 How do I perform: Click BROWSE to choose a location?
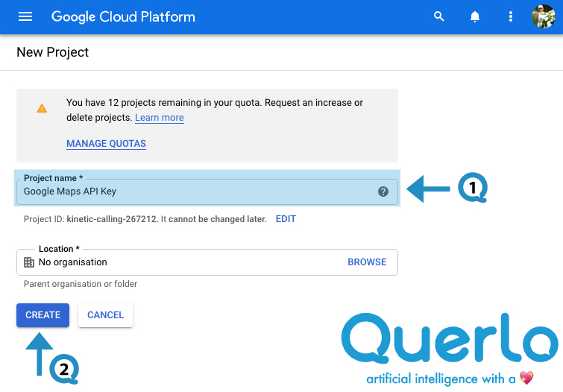pos(367,262)
